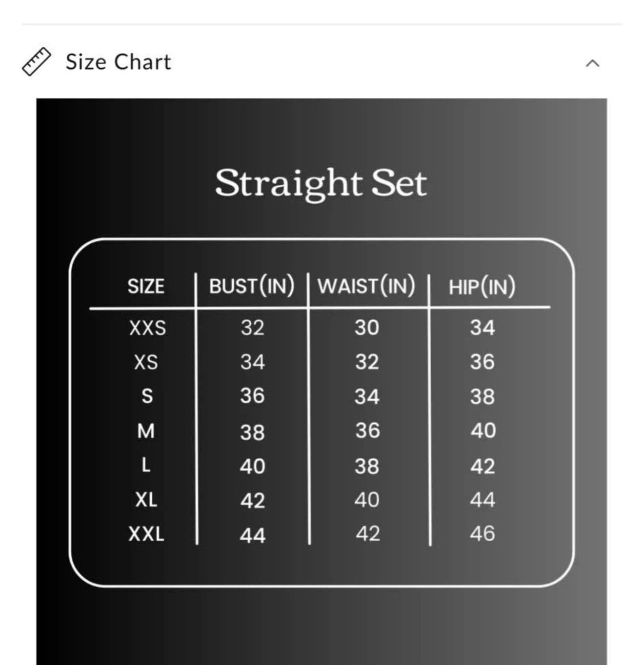This screenshot has height=665, width=644.
Task: Click the SIZE column header
Action: coord(146,286)
